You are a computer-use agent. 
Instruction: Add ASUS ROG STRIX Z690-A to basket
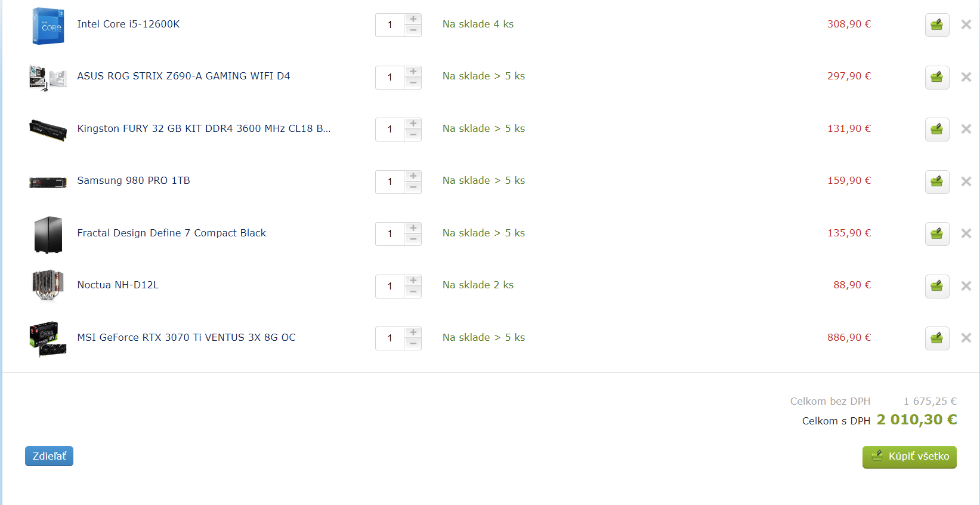[936, 77]
